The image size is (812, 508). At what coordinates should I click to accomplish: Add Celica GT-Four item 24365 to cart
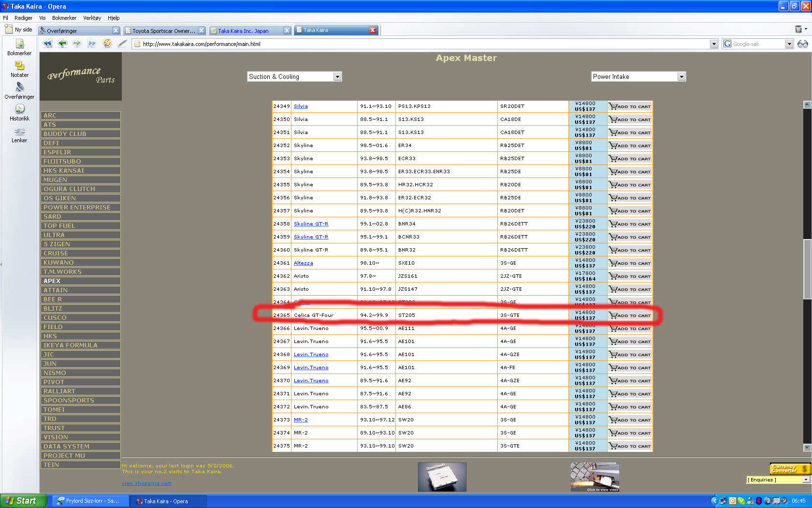(x=630, y=315)
